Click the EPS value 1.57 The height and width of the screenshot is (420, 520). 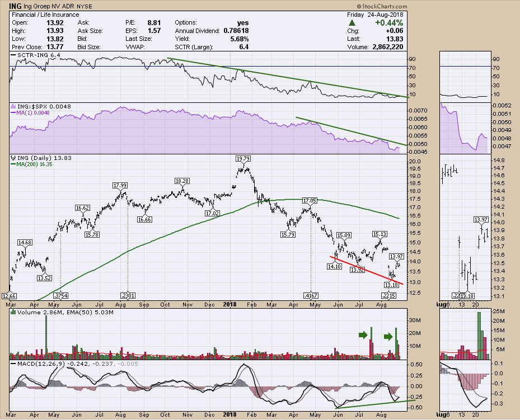tap(154, 31)
